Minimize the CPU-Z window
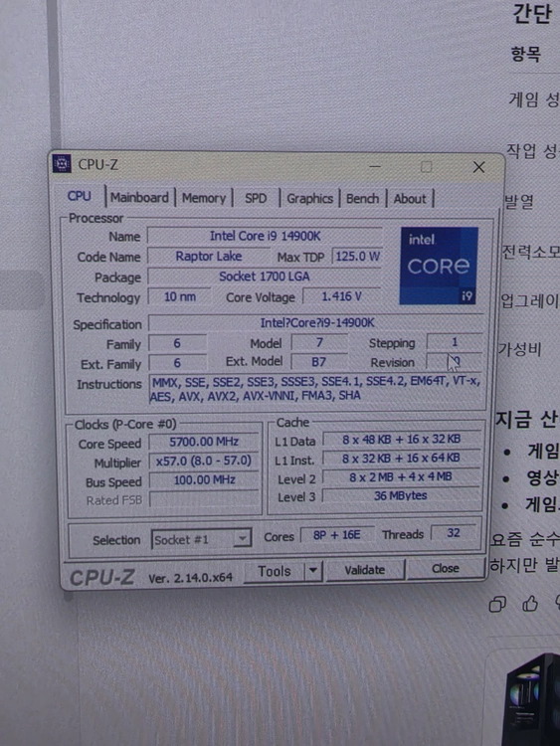 pyautogui.click(x=375, y=167)
